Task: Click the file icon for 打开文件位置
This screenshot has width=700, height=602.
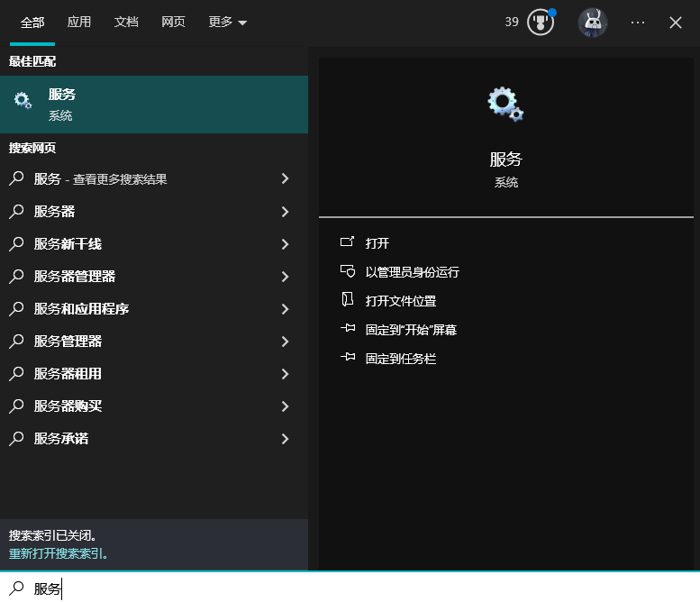Action: click(x=347, y=300)
